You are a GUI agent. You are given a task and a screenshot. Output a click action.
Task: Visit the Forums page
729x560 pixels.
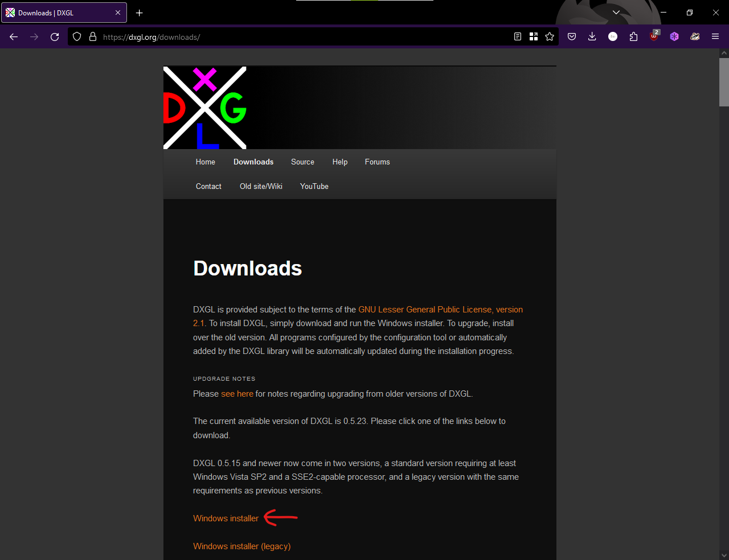[378, 162]
